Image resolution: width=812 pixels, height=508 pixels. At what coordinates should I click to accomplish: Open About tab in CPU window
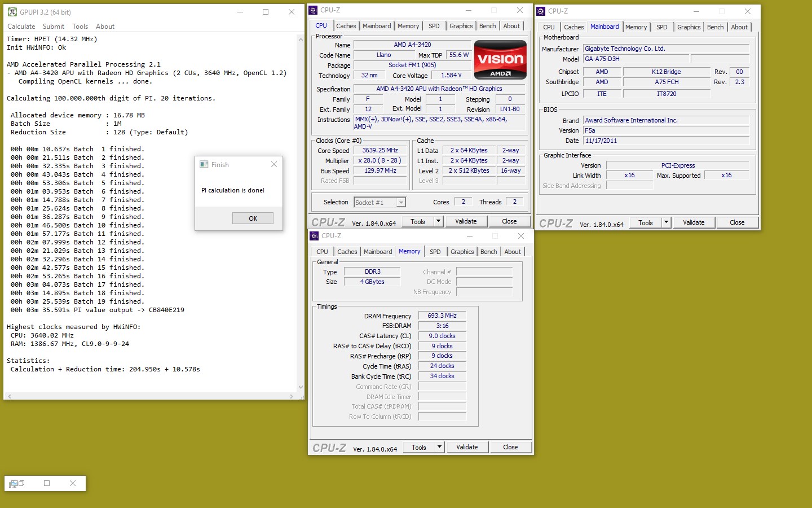click(x=511, y=26)
